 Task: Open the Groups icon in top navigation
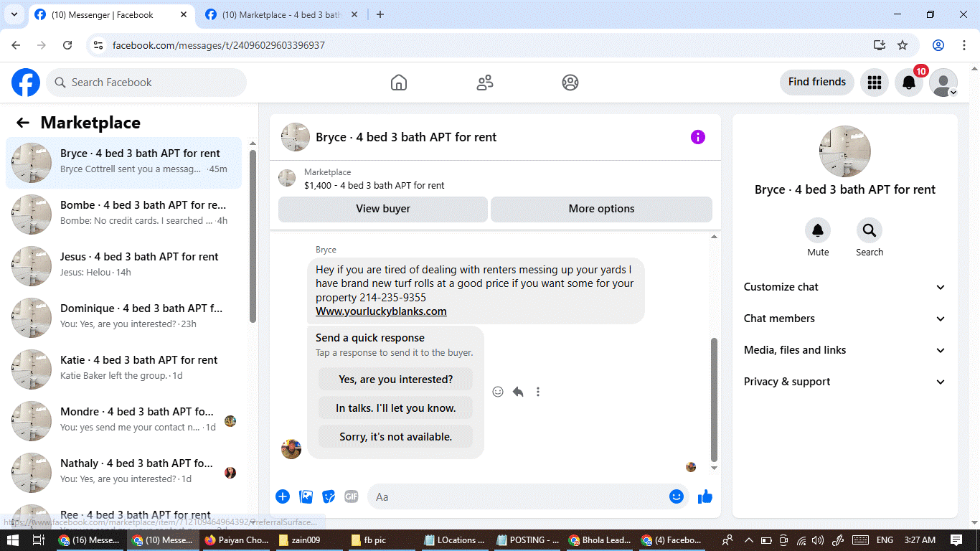570,83
